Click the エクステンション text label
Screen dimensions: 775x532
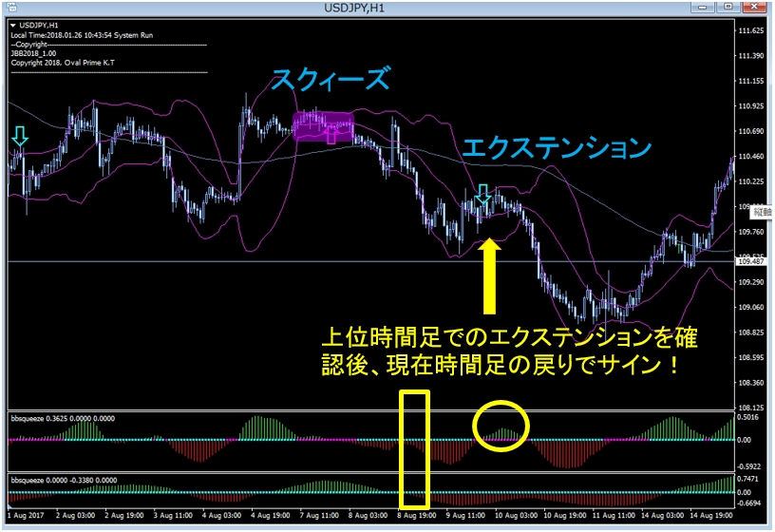point(557,148)
